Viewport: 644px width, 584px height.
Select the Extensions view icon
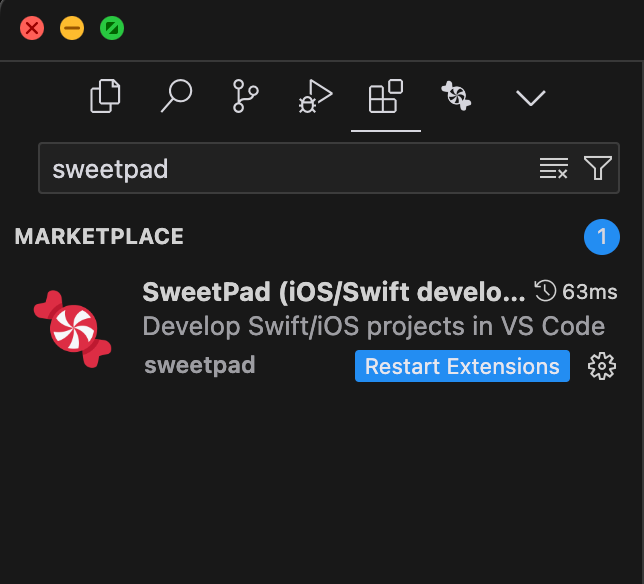pyautogui.click(x=386, y=97)
